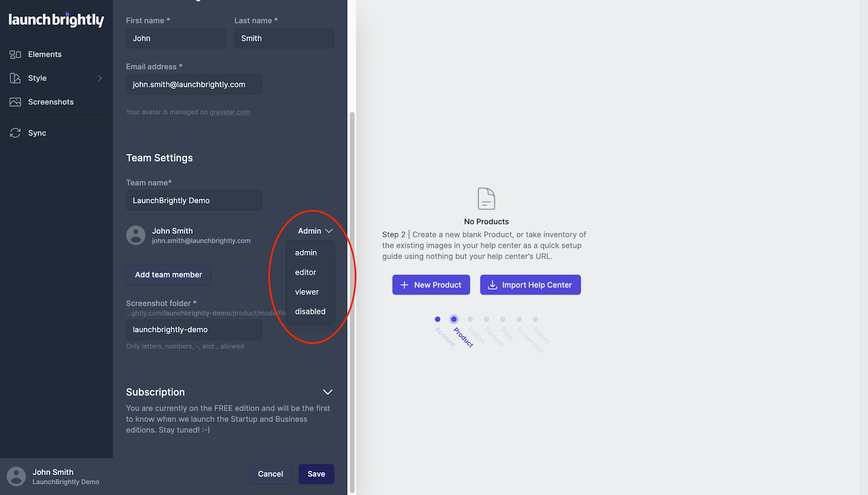
Task: Open the Admin role dropdown
Action: point(315,231)
